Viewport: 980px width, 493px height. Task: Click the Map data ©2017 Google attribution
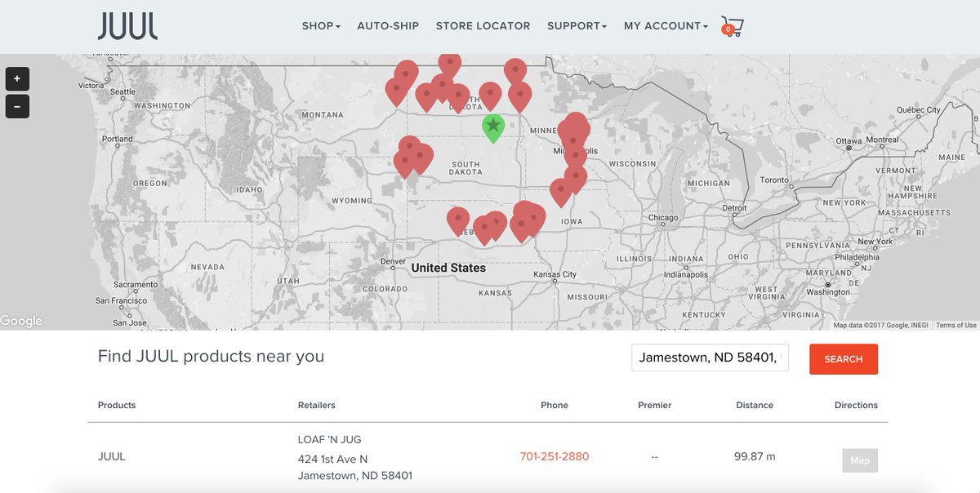(882, 325)
